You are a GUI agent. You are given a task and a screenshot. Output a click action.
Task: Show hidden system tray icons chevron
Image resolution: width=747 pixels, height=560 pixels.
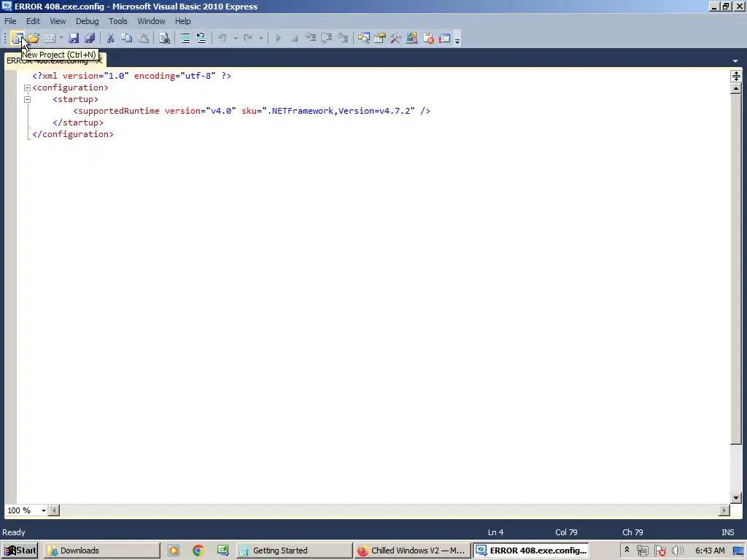627,550
